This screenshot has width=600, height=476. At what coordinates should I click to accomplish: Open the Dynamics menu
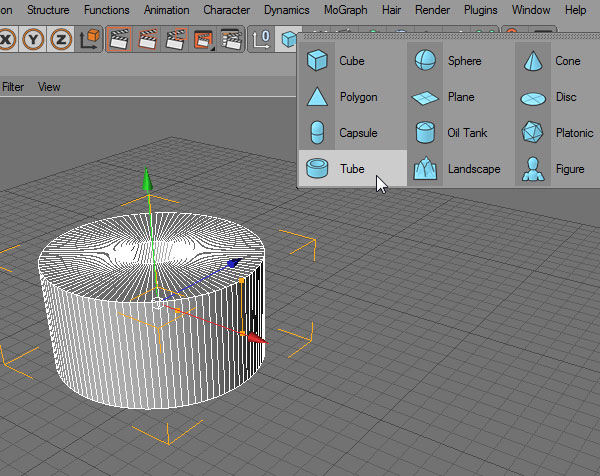(x=287, y=10)
